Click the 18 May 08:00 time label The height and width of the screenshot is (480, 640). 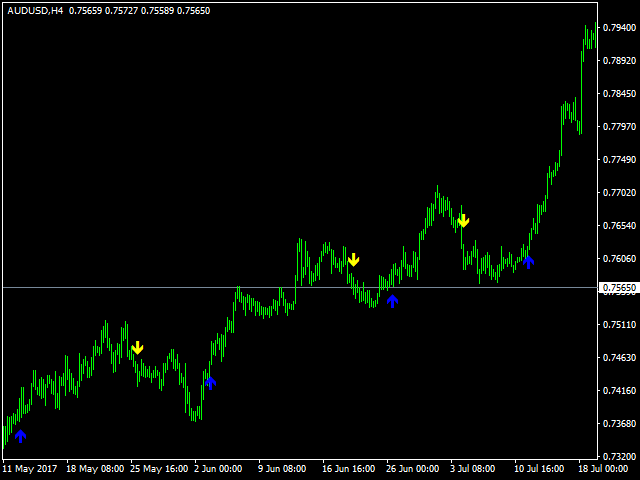click(x=95, y=469)
